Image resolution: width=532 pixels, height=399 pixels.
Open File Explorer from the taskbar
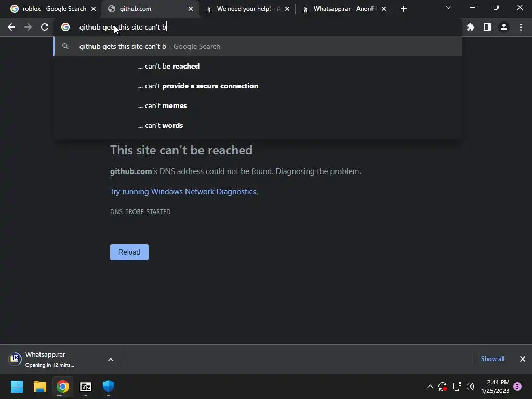point(39,387)
